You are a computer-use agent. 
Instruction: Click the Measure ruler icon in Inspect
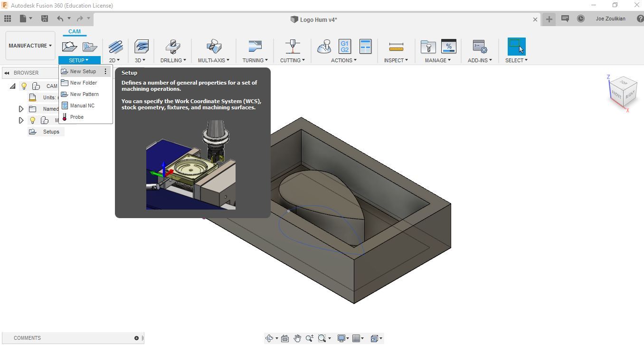396,47
